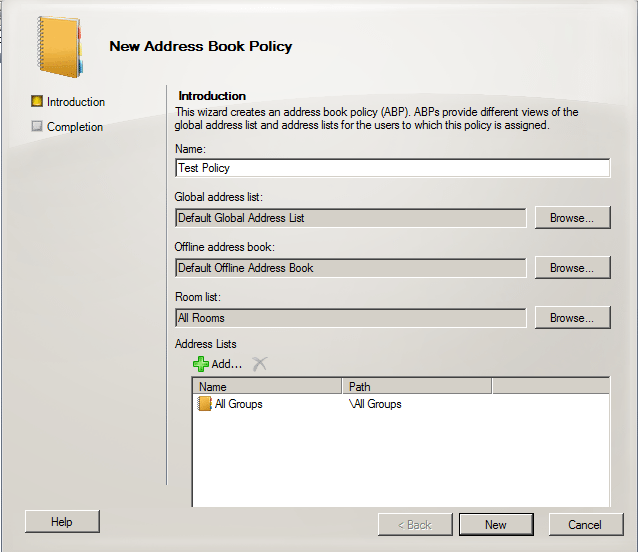Click the bold Introduction heading
638x552 pixels.
pyautogui.click(x=212, y=96)
